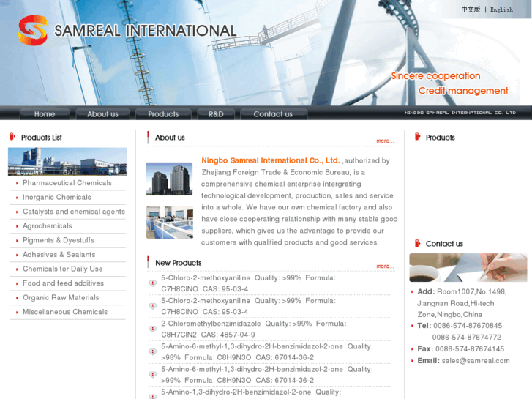Open Chemicals for Daily Use category
The height and width of the screenshot is (399, 532).
click(x=62, y=269)
